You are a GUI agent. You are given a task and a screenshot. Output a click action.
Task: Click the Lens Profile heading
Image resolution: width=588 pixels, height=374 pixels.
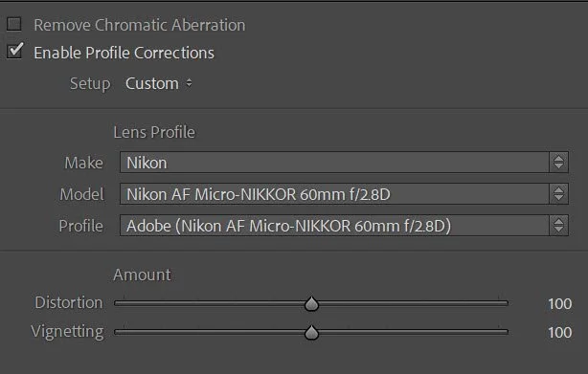point(154,132)
